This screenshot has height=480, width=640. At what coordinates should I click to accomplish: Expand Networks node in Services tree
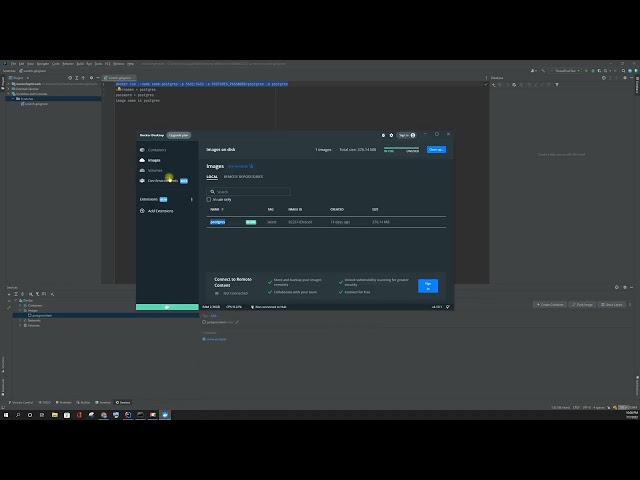[x=20, y=320]
